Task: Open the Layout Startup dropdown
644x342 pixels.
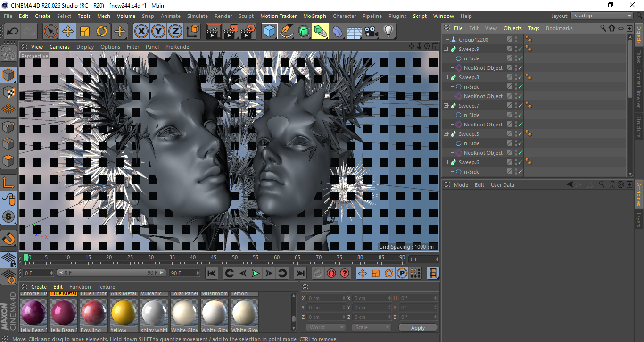Action: pos(602,16)
